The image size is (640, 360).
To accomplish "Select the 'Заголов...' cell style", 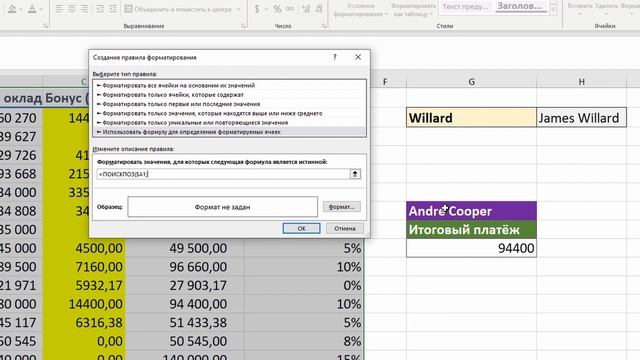I will [520, 7].
